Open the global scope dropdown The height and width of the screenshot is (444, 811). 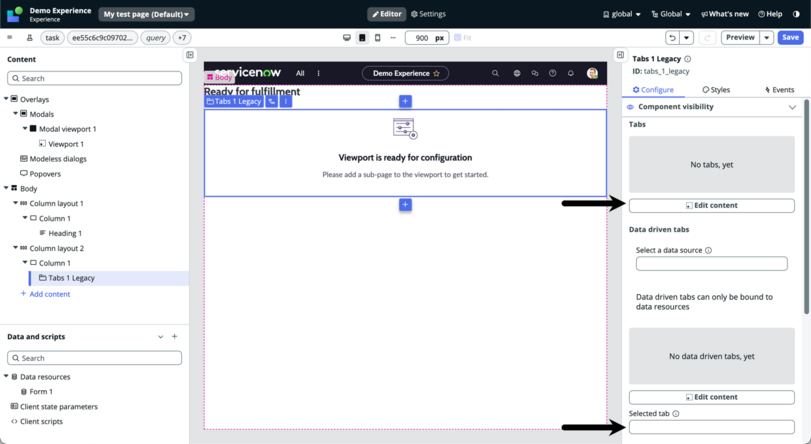point(622,14)
